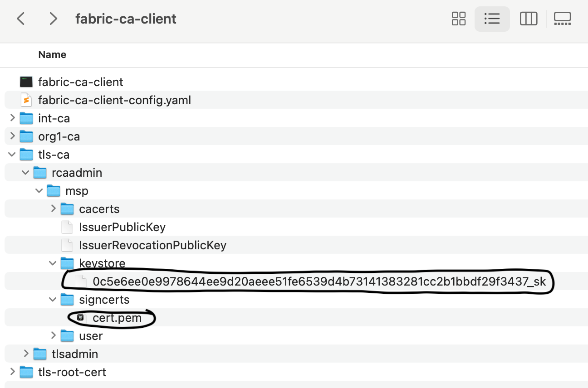Expand the user folder
This screenshot has width=588, height=388.
[x=53, y=336]
